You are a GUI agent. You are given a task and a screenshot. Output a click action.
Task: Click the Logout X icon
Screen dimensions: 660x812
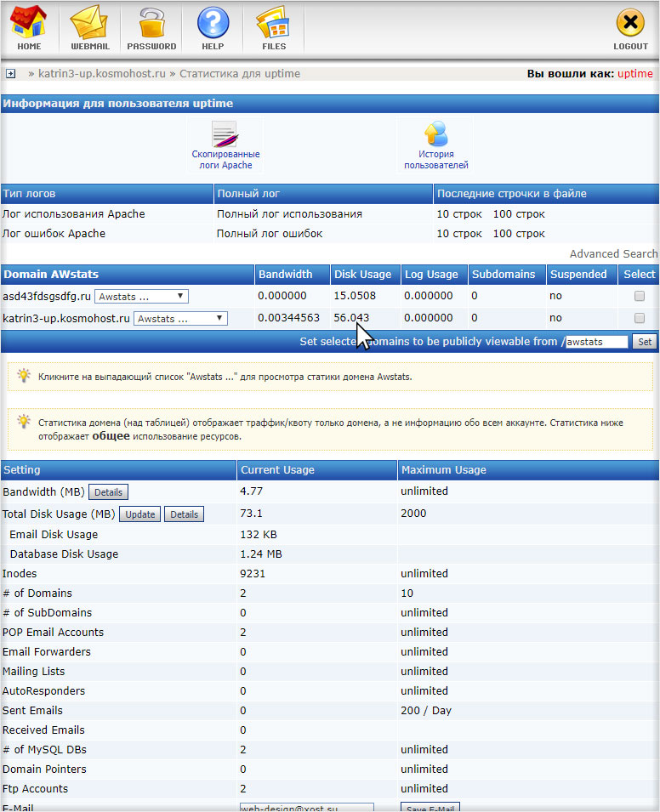[630, 28]
